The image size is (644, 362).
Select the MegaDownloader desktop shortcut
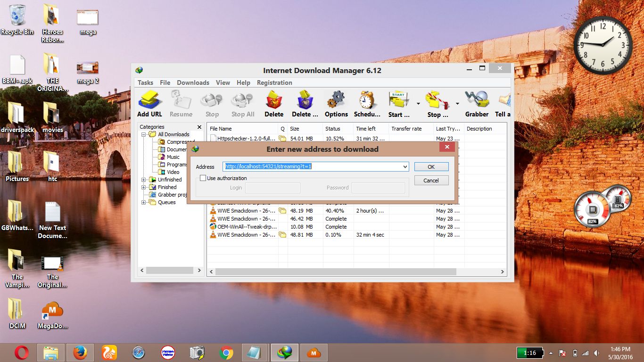[x=52, y=314]
